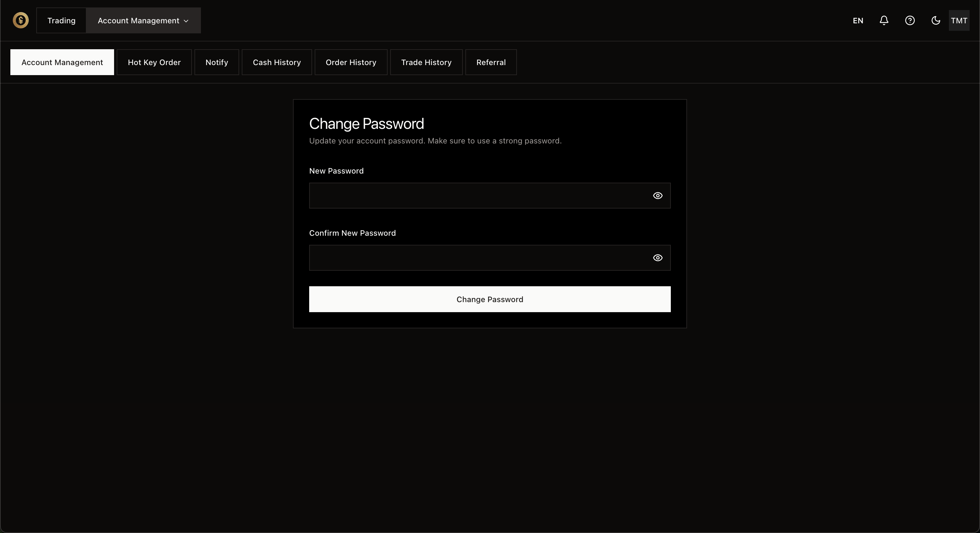Viewport: 980px width, 533px height.
Task: Click the TMT user avatar
Action: tap(959, 20)
